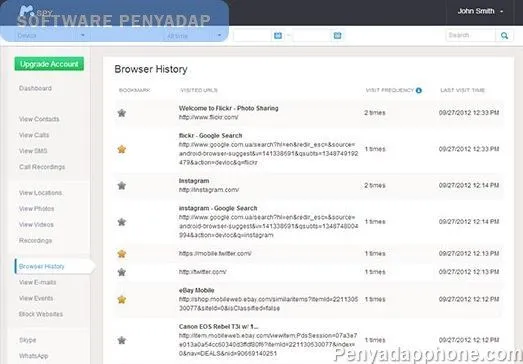
Task: Open the http://instagram.com/ link
Action: tap(209, 190)
